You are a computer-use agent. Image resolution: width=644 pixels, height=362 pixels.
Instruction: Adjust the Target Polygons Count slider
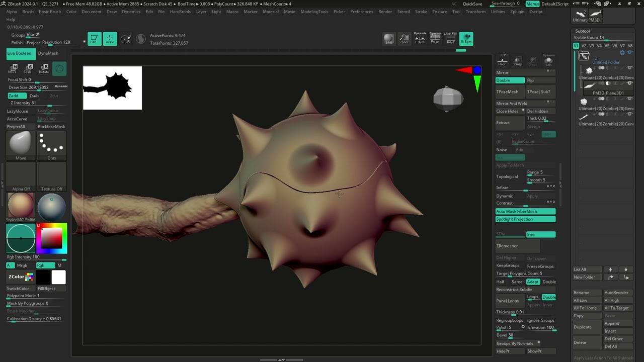(526, 274)
